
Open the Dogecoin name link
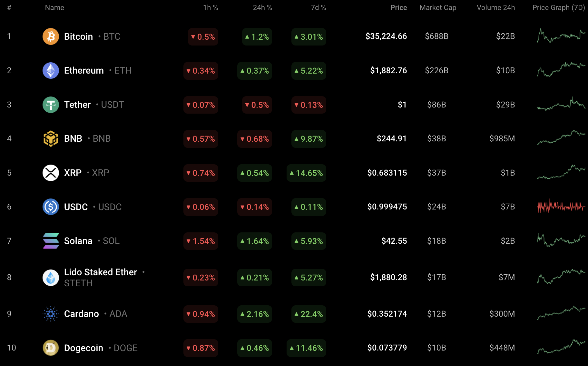83,348
